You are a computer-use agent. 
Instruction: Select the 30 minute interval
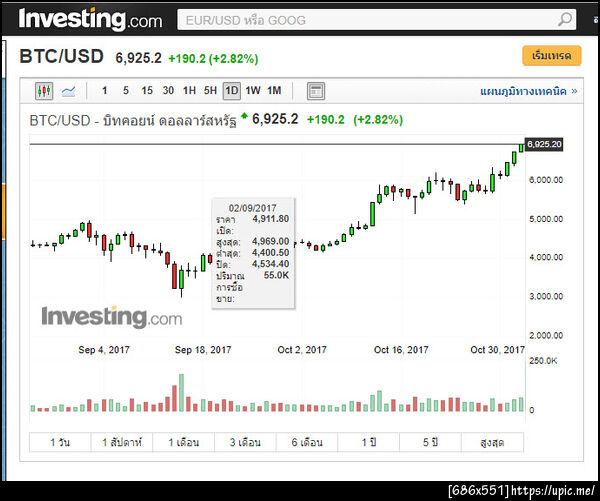(168, 91)
